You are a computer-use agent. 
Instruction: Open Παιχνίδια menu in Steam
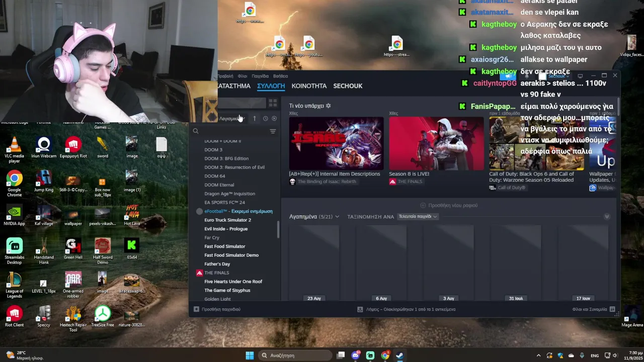click(x=260, y=76)
